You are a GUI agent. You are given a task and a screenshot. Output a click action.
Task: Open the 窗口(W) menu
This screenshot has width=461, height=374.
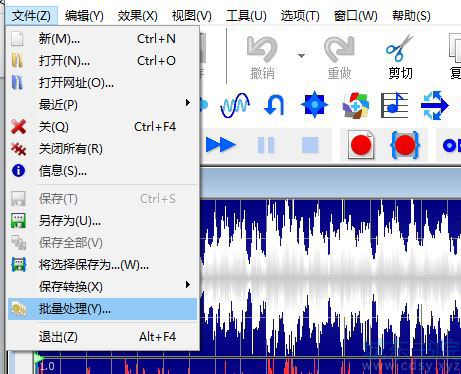[x=356, y=16]
